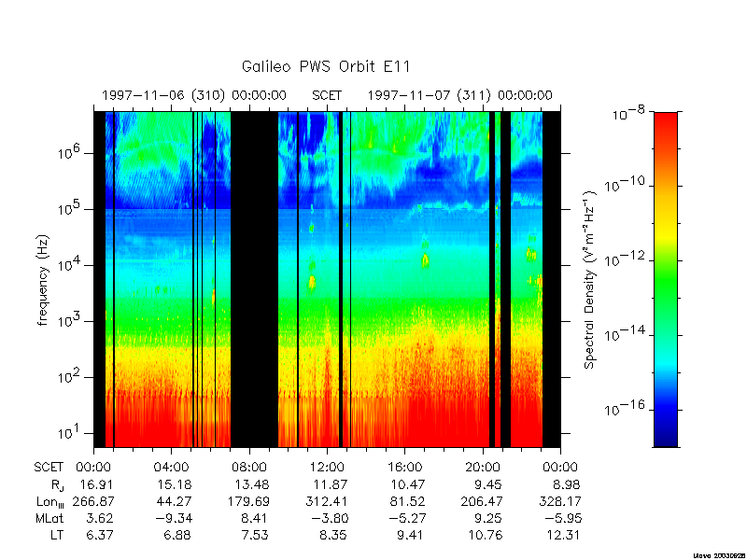Click the large black data gap near 08:00
This screenshot has height=560, width=747.
click(254, 279)
